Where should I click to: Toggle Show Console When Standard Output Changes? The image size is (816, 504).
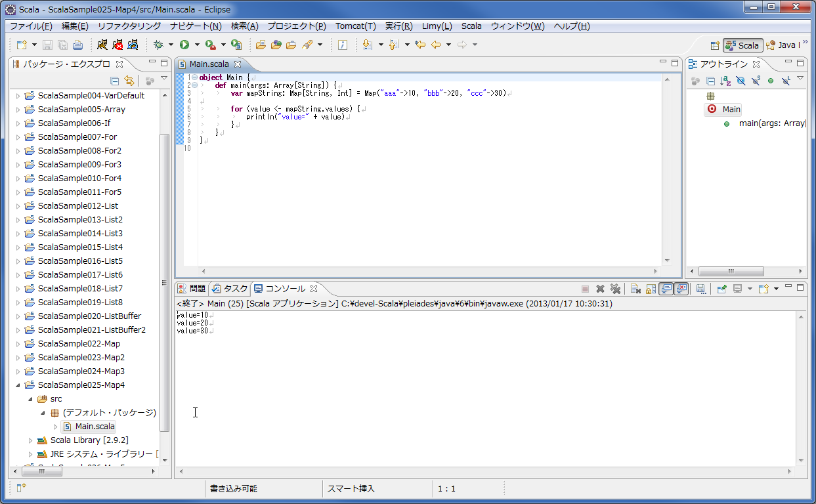[x=666, y=289]
